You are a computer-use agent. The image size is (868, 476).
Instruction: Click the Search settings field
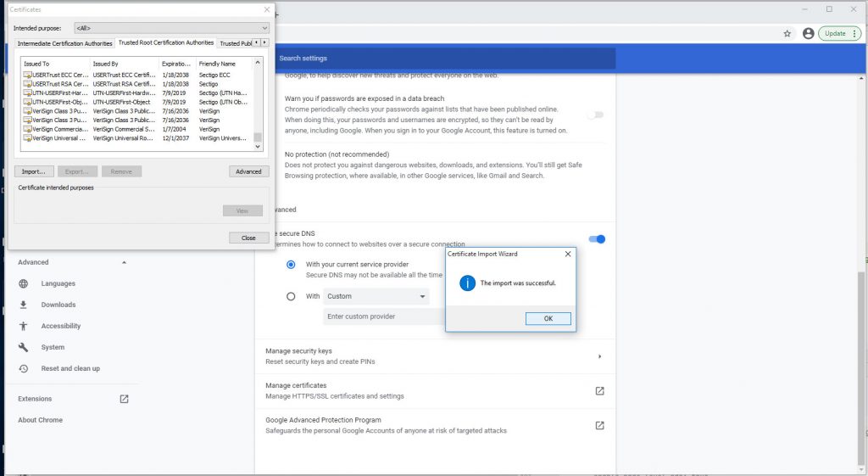(445, 59)
